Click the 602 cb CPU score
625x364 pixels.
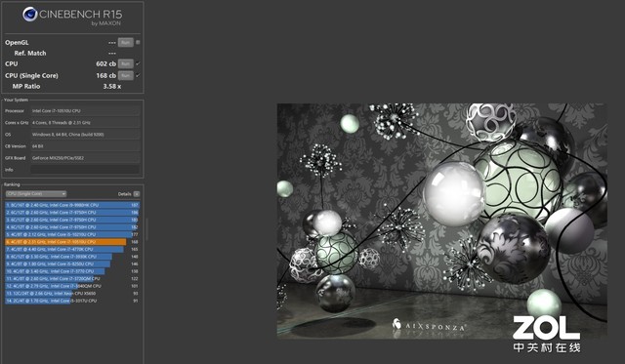click(x=106, y=63)
